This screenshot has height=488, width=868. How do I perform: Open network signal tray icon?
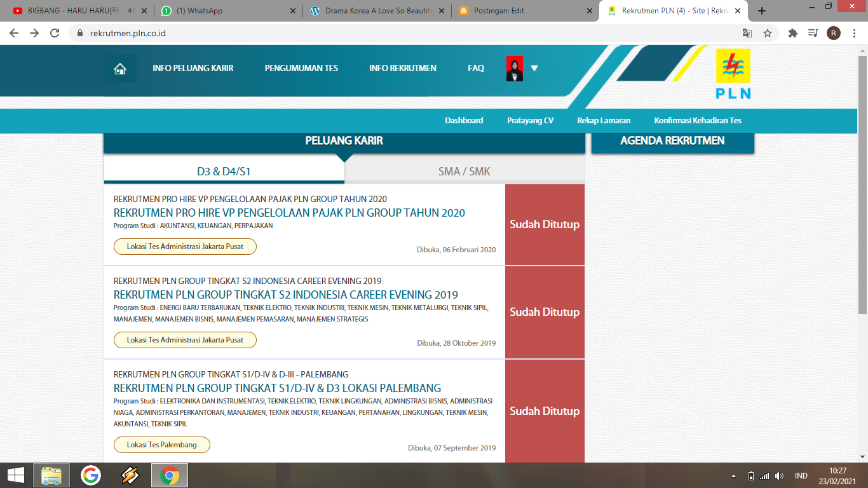(764, 476)
